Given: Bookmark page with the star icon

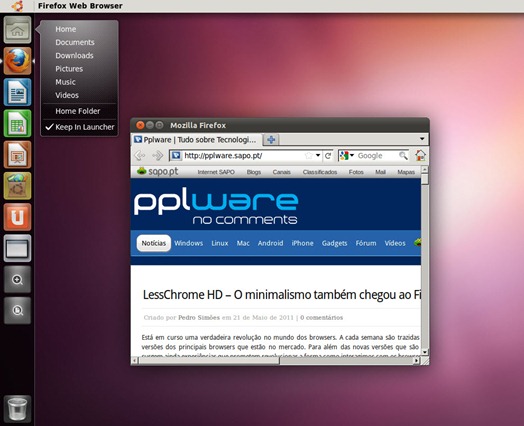Looking at the screenshot, I should point(308,156).
